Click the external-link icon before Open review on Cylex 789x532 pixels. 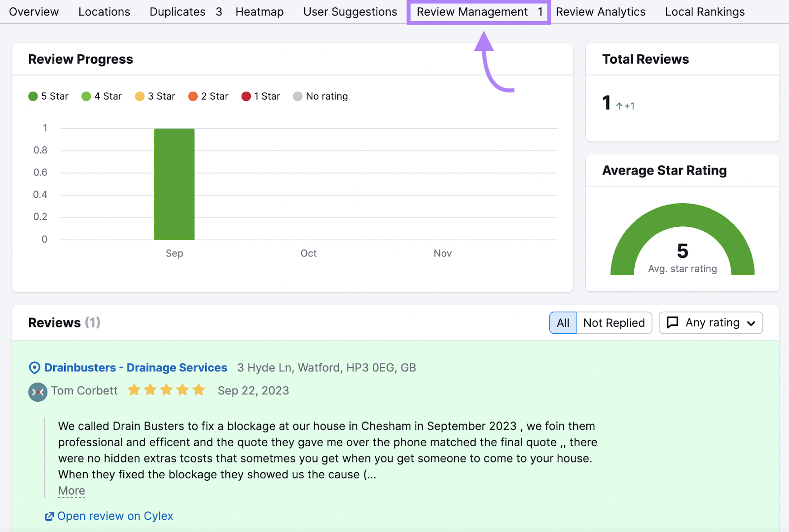(x=49, y=516)
